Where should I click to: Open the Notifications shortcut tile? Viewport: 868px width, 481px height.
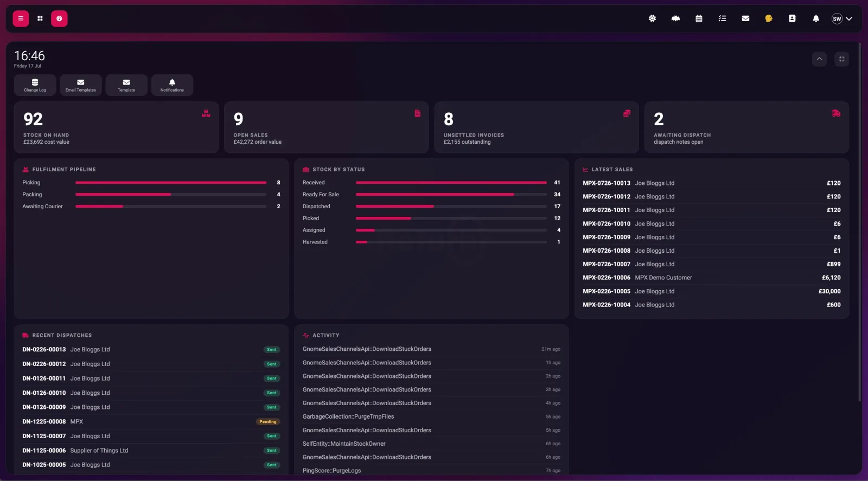click(x=172, y=85)
